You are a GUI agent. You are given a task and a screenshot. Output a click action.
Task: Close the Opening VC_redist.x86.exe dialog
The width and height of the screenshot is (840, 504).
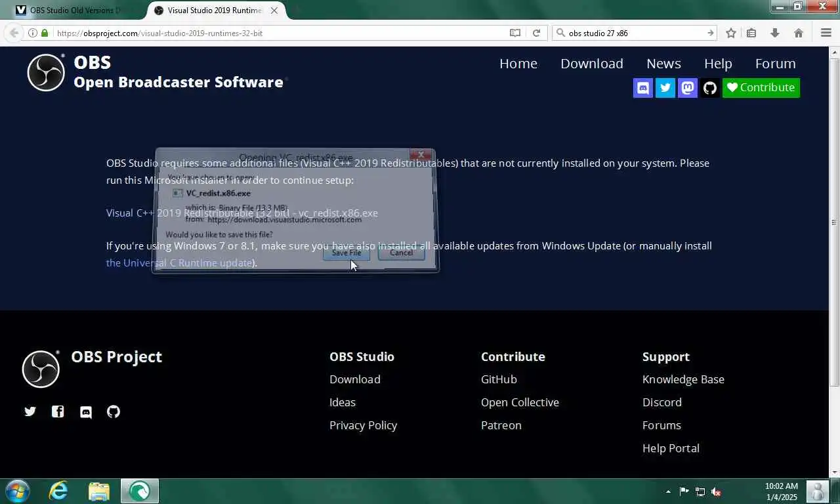[421, 155]
